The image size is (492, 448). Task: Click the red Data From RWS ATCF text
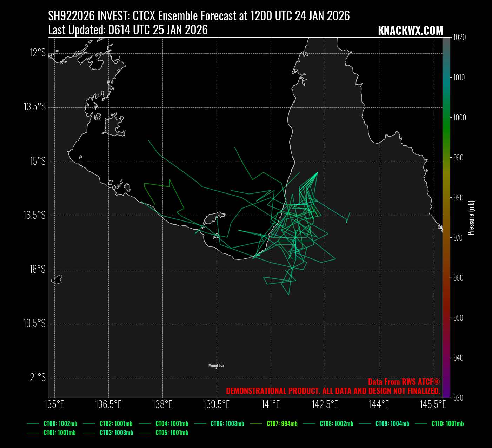[404, 382]
